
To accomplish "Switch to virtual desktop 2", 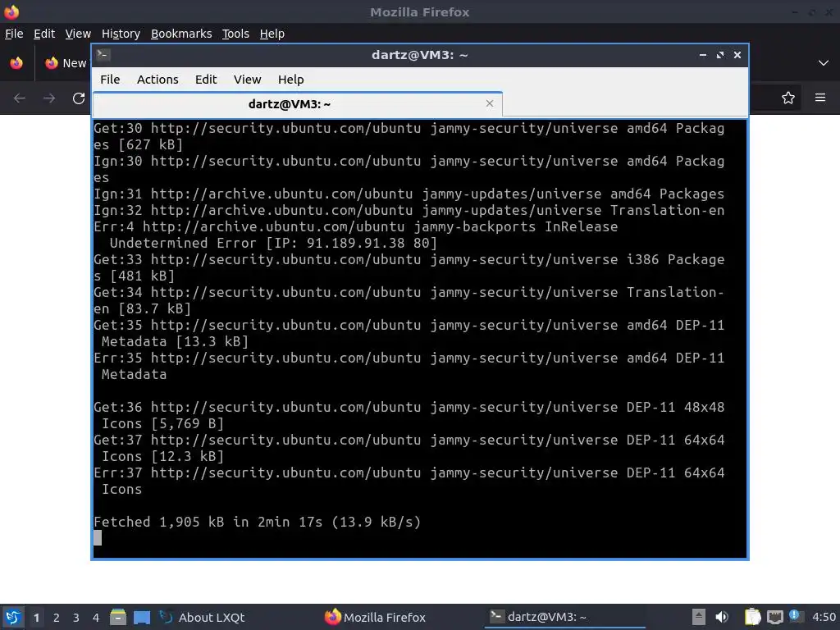I will coord(57,618).
